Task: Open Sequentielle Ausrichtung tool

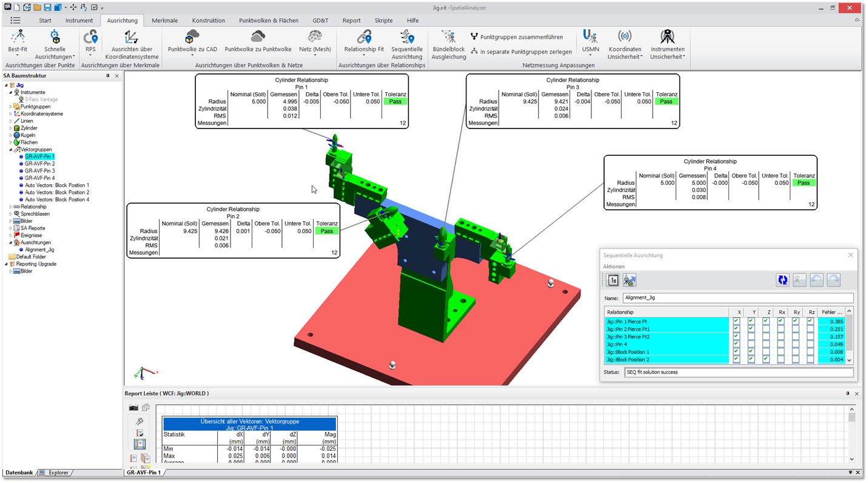Action: click(406, 41)
